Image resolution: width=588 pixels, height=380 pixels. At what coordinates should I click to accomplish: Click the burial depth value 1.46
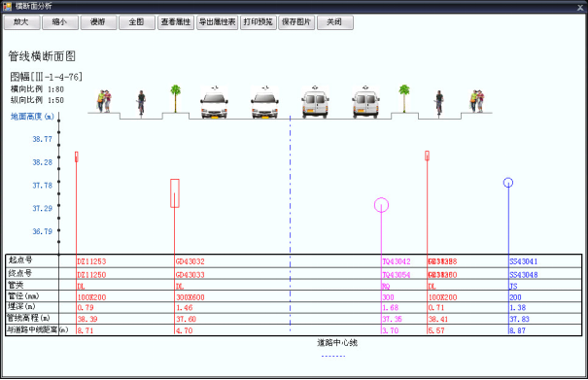click(x=184, y=308)
